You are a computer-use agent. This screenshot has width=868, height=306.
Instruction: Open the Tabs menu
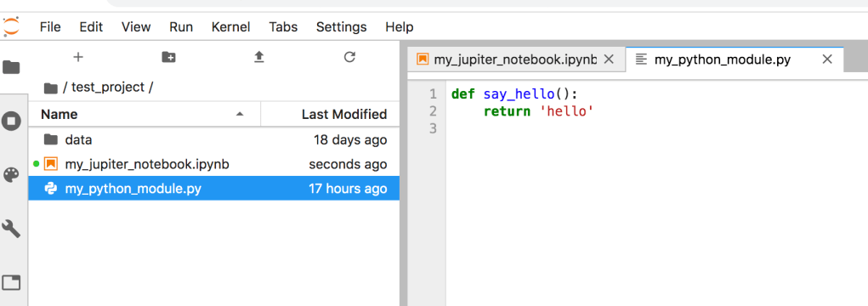coord(283,26)
